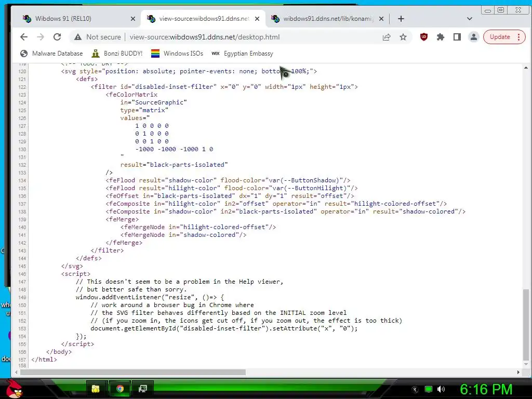Screen dimensions: 532x399
Task: Open Chrome's three-dot menu on Update button
Action: [519, 37]
